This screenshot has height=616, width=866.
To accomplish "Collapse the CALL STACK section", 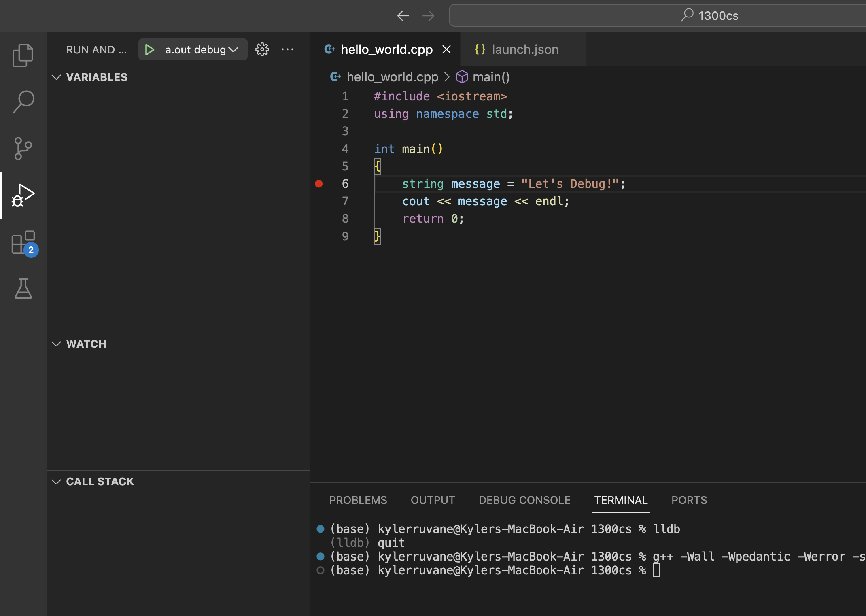I will click(x=56, y=481).
